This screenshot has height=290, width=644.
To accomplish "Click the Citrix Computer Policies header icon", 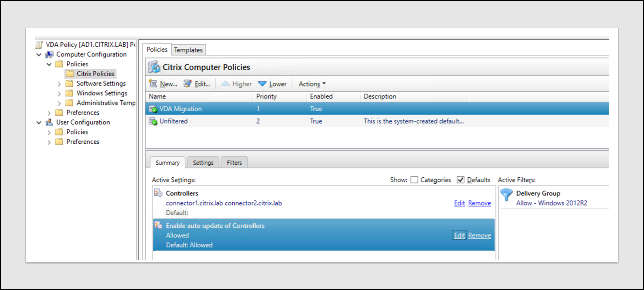I will 154,67.
